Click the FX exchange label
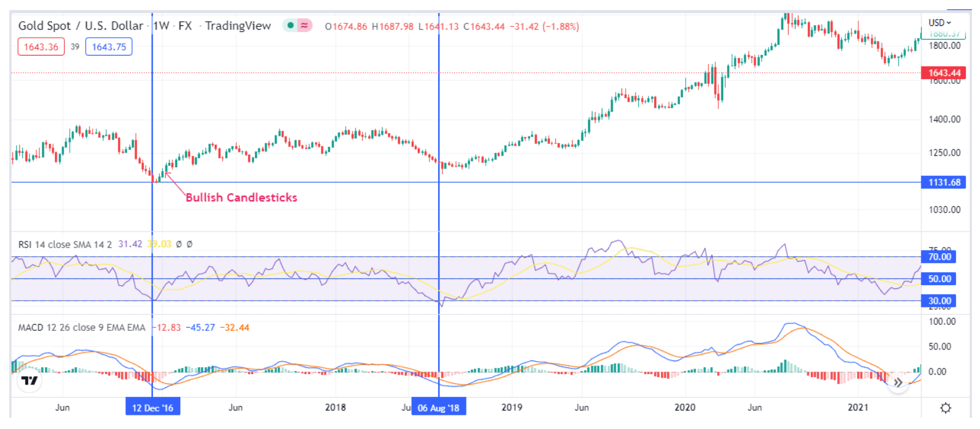Viewport: 980px width, 429px height. click(x=185, y=26)
